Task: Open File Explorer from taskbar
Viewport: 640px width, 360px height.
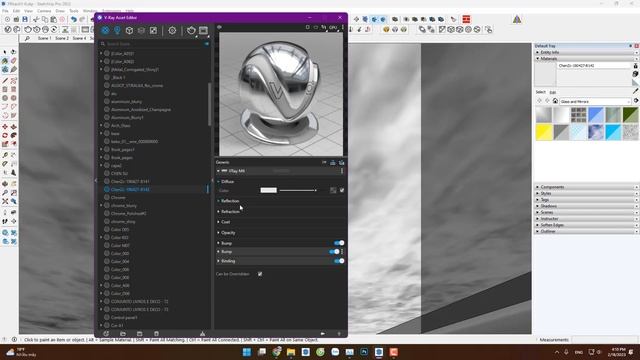Action: [291, 352]
